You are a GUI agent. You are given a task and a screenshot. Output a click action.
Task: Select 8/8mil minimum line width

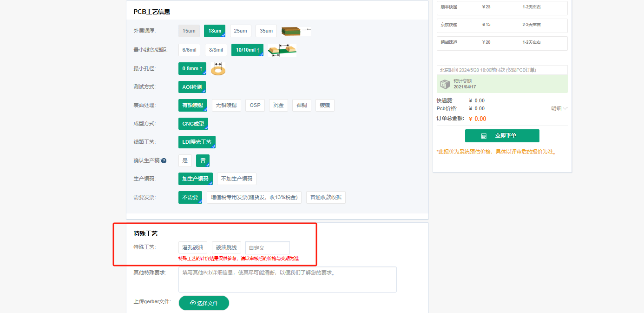click(216, 50)
